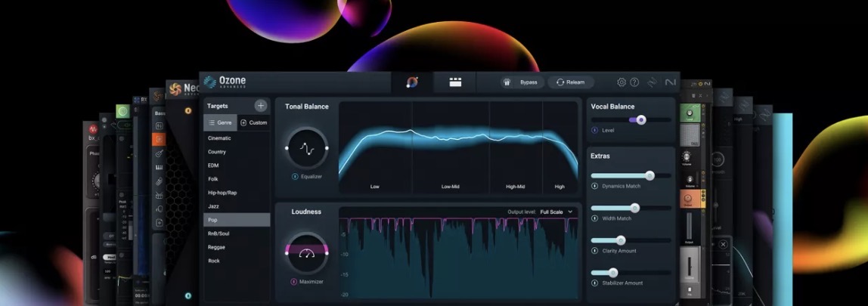Select the guitar icon in Bass panel
868x306 pixels.
tap(159, 154)
